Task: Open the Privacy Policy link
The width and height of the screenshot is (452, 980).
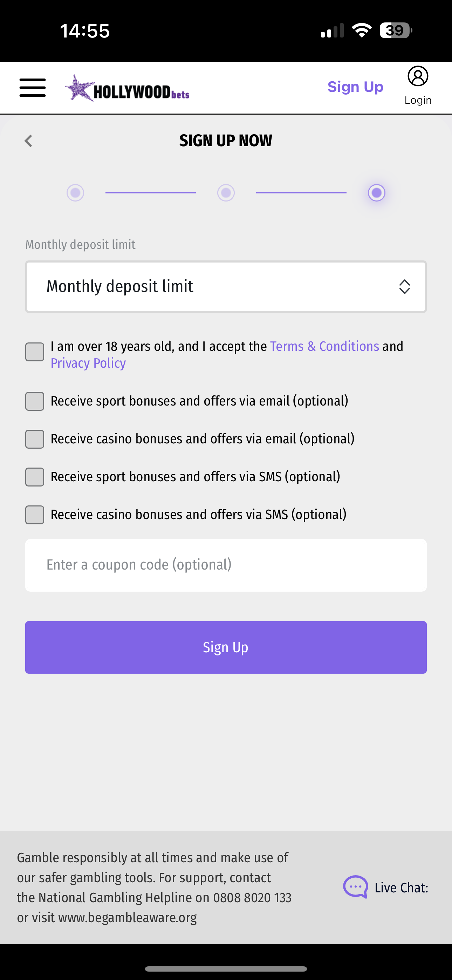Action: (88, 363)
